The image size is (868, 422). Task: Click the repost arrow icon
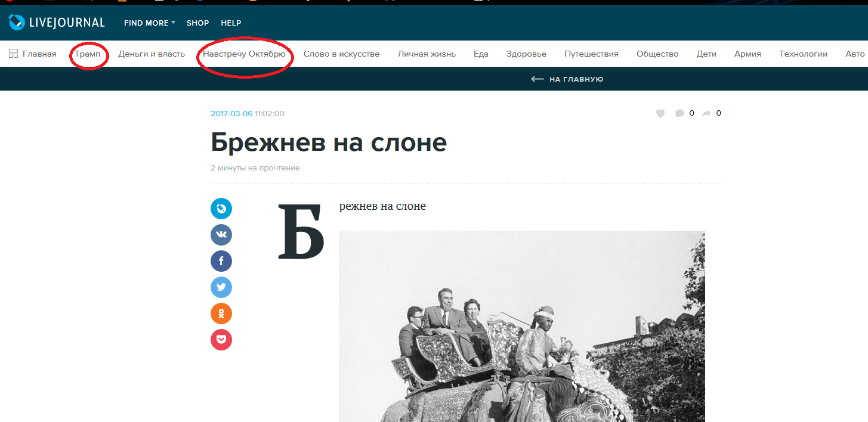(706, 113)
